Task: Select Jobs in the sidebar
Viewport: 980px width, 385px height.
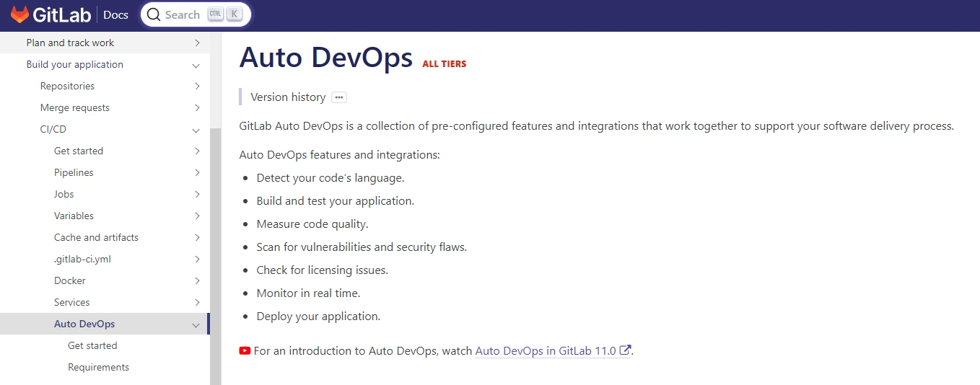Action: coord(64,194)
